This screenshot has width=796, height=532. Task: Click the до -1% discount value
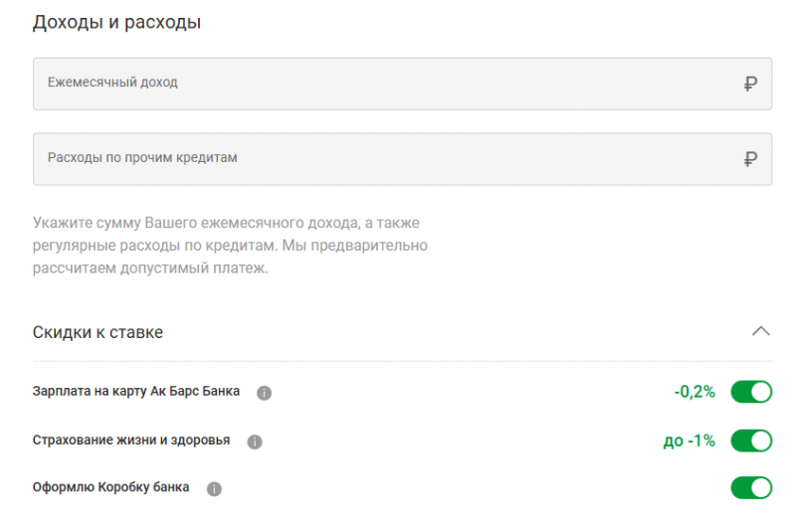pyautogui.click(x=689, y=441)
